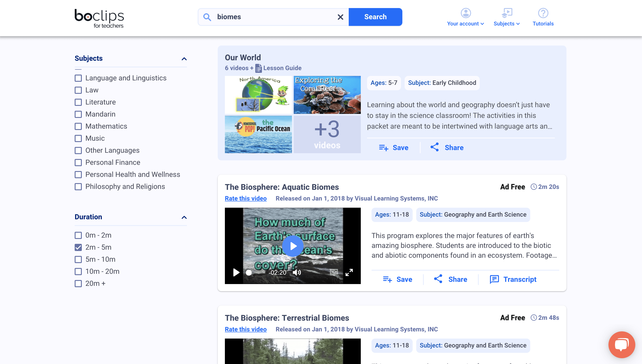Open the Subjects header menu label

tap(504, 24)
